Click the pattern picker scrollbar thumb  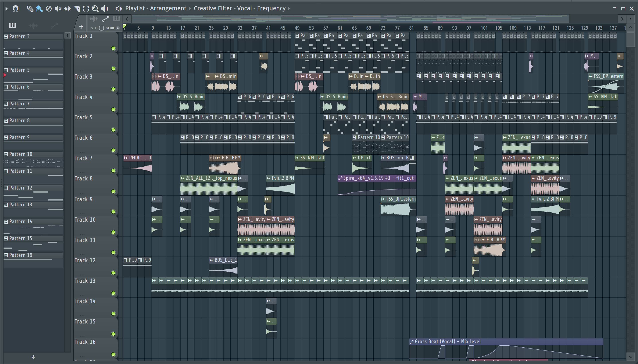pos(68,35)
